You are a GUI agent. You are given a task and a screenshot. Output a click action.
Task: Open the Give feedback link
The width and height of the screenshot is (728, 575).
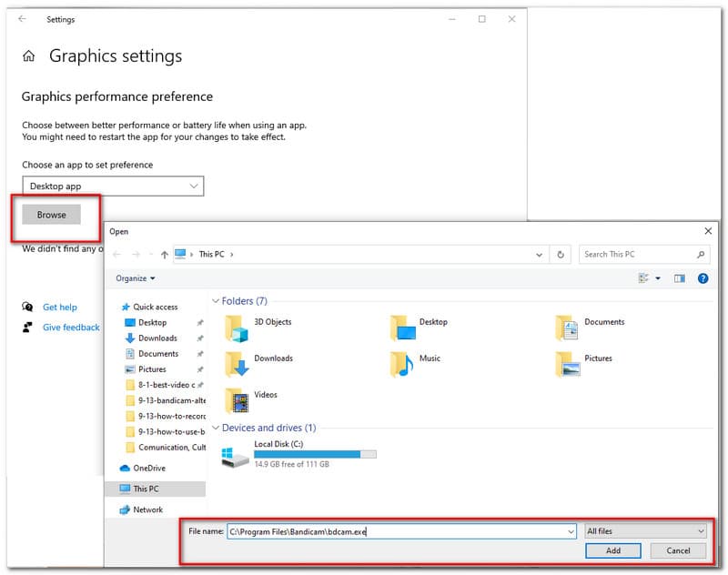pos(71,328)
